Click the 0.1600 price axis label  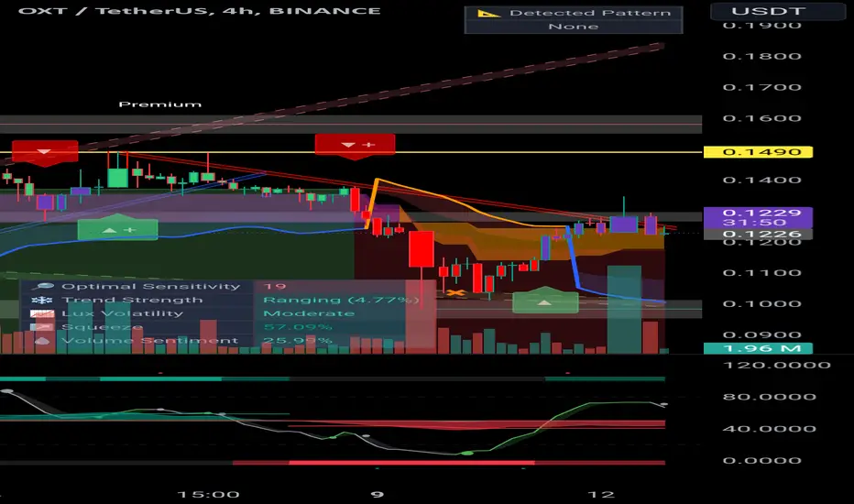tap(762, 118)
